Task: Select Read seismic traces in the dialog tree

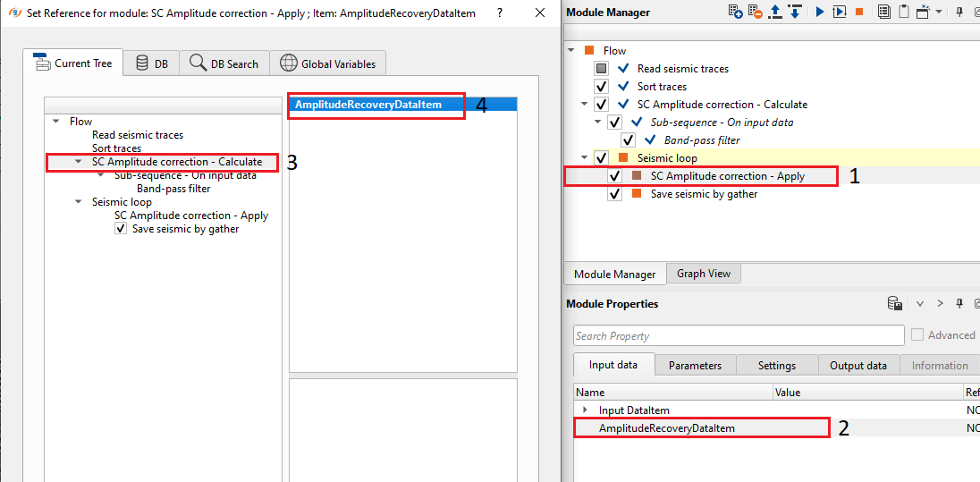Action: [138, 134]
